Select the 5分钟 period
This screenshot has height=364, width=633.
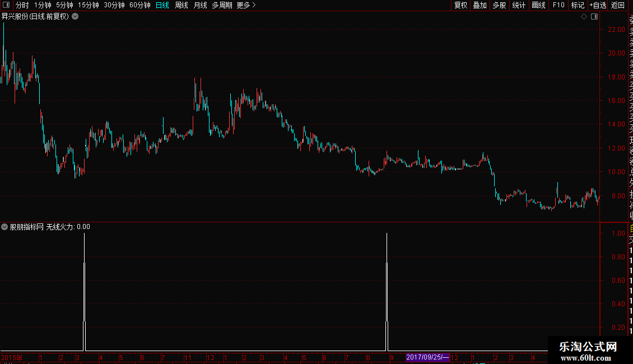click(x=64, y=5)
